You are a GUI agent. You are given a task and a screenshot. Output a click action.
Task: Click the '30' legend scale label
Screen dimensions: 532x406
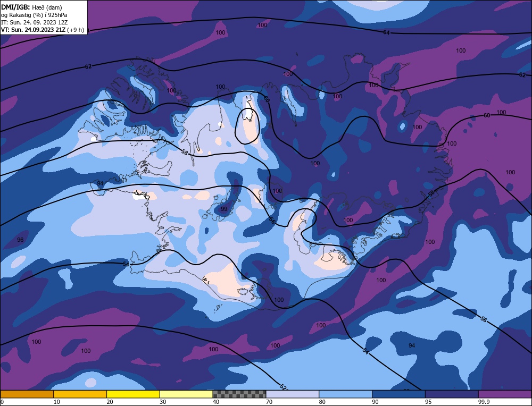[x=163, y=402]
